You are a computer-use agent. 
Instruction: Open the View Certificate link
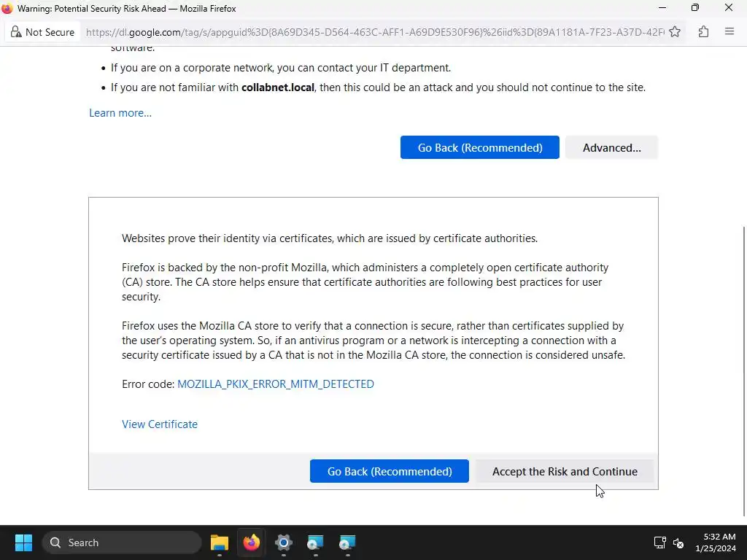coord(160,424)
